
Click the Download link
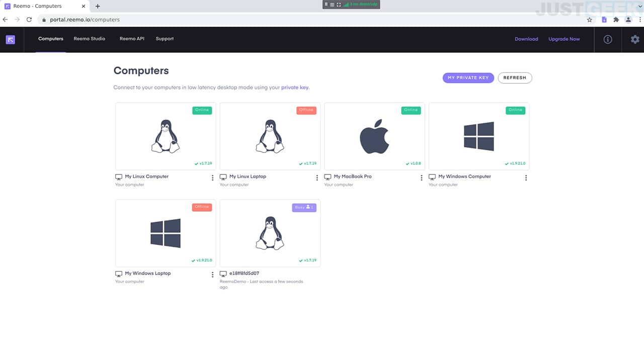(526, 39)
